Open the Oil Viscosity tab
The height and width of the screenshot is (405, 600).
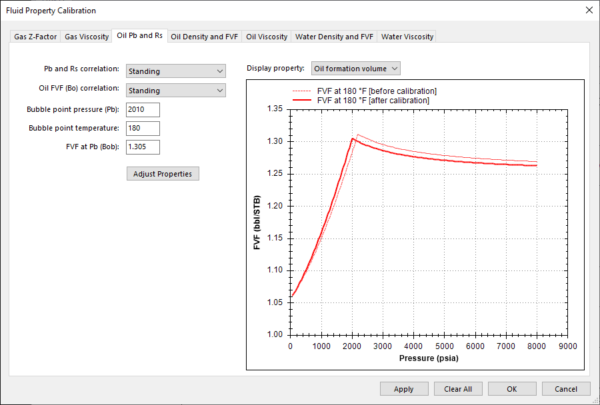coord(266,37)
